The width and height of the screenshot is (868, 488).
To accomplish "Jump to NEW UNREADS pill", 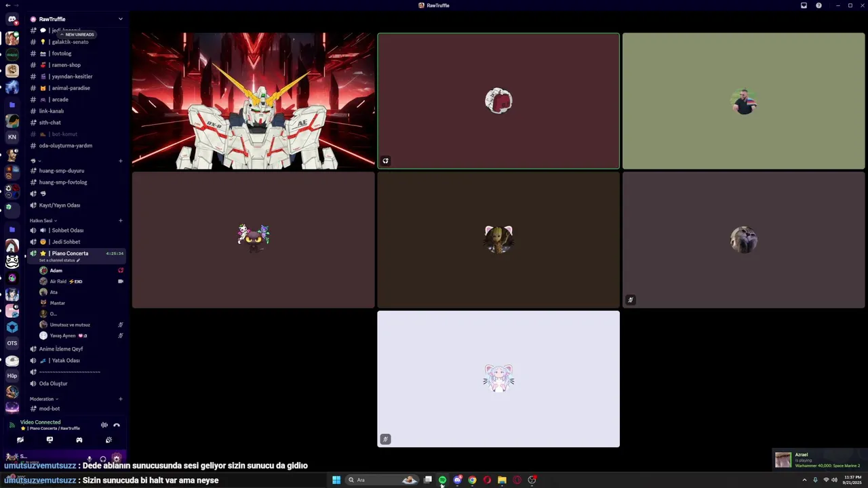I will coord(77,35).
